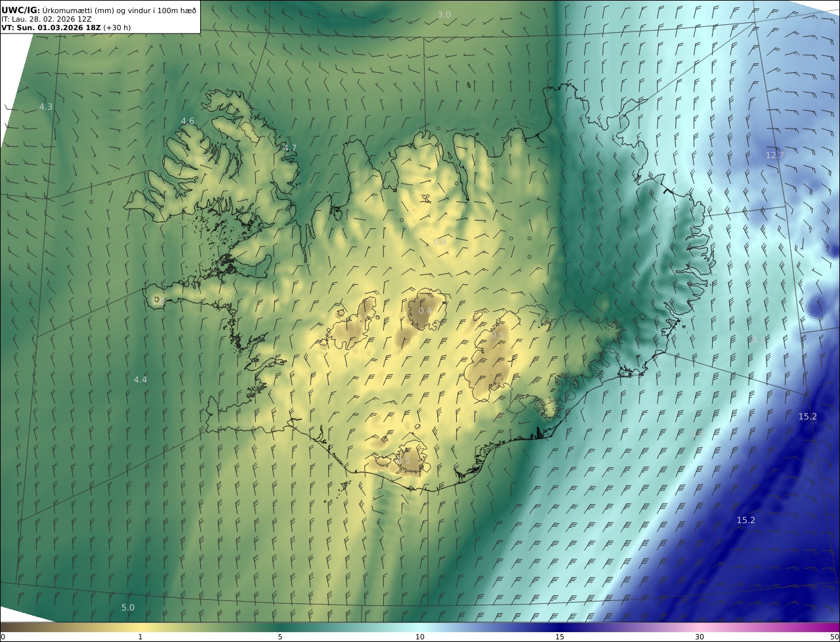Click the 4.3 value label on the map
This screenshot has width=840, height=642.
[46, 106]
